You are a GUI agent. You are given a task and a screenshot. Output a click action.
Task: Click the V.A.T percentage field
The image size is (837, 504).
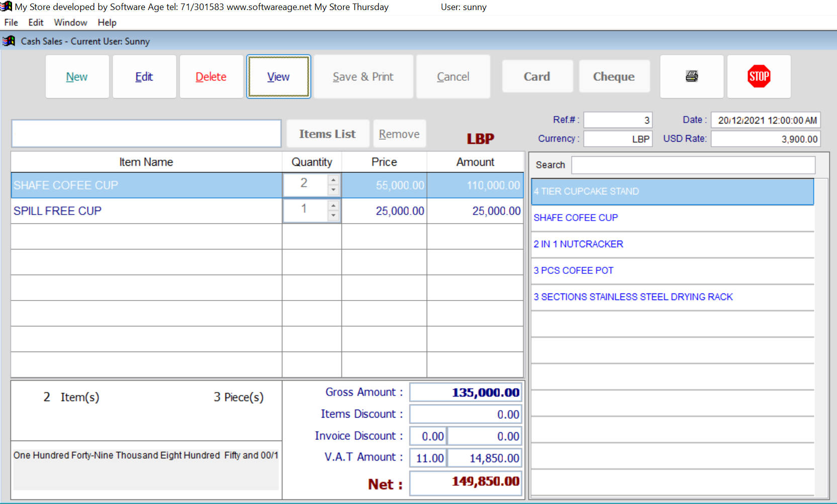tap(428, 457)
